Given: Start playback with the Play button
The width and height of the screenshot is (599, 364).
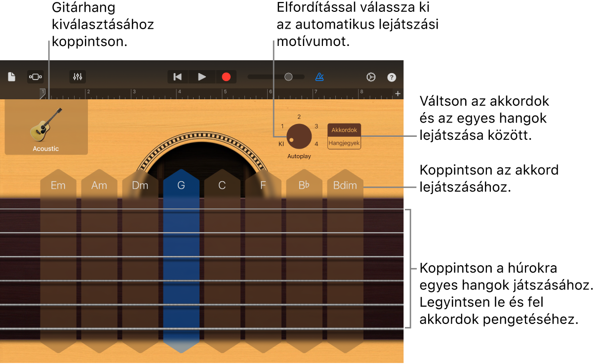Looking at the screenshot, I should (x=202, y=77).
